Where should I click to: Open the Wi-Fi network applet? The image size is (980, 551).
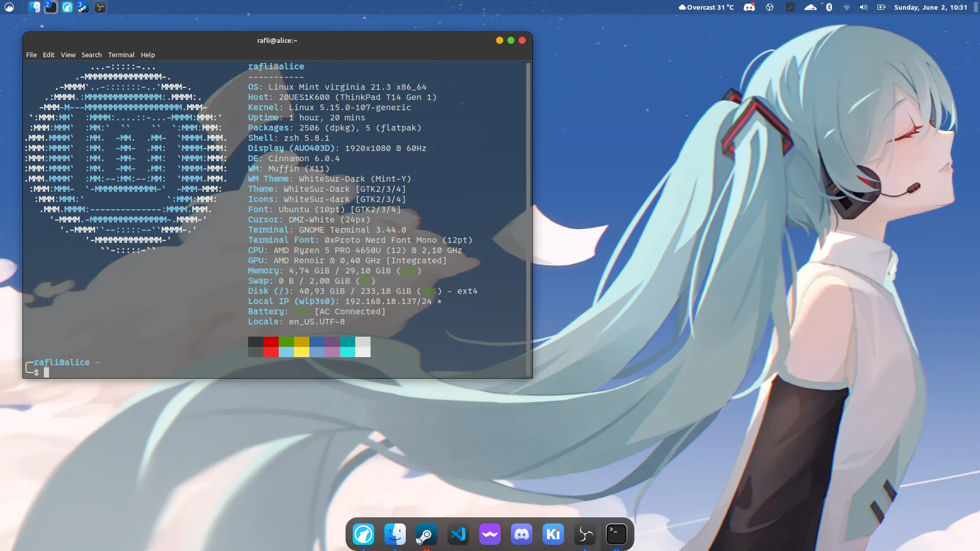846,7
